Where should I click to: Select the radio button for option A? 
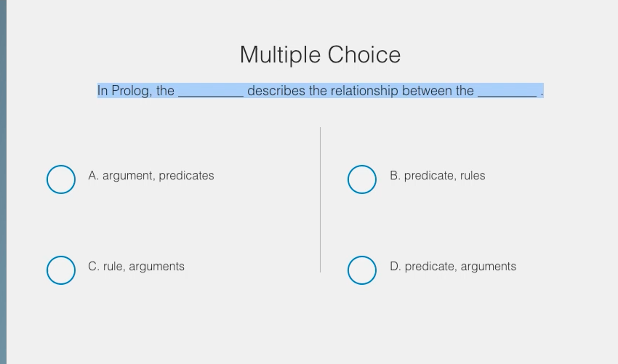click(x=61, y=179)
